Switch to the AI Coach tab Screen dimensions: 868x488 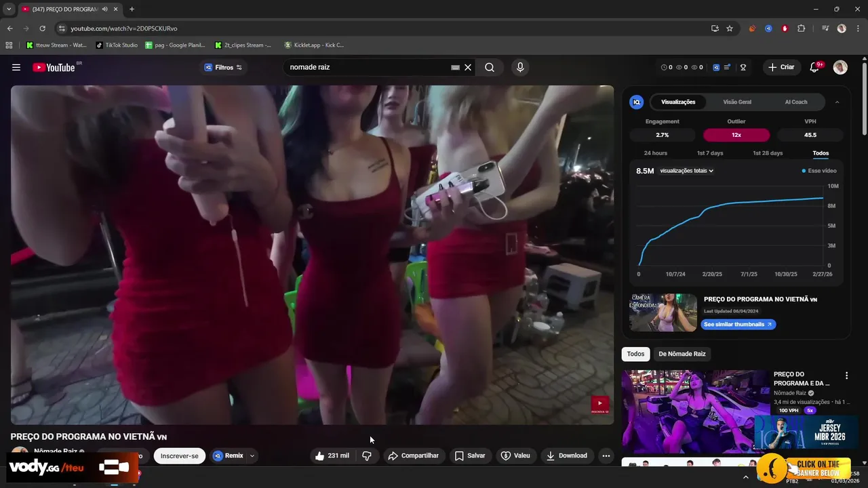796,102
